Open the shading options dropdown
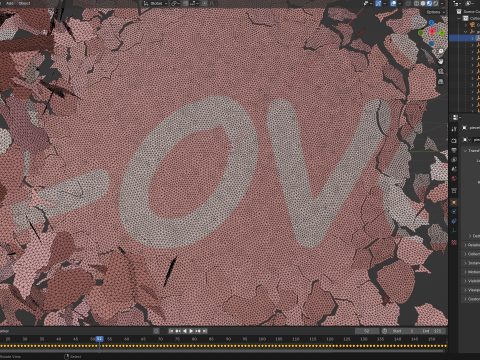 (442, 3)
